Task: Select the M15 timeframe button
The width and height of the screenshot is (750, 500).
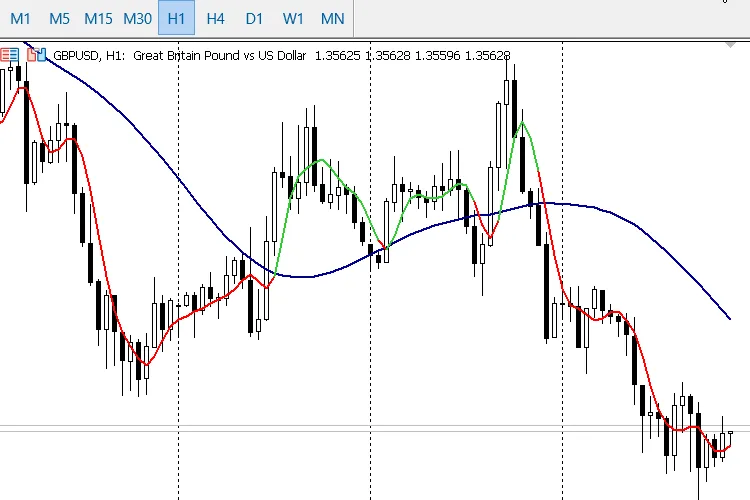Action: pos(98,19)
